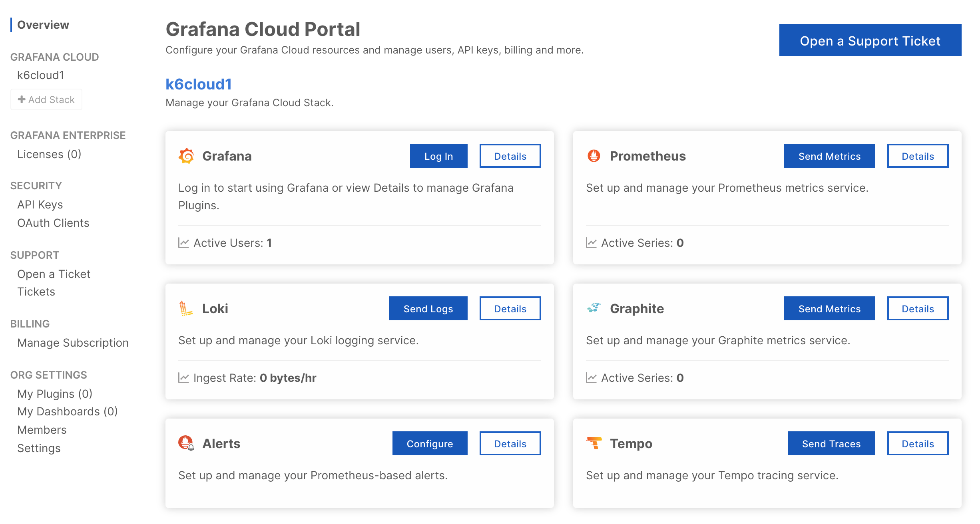Log In to Grafana
This screenshot has height=524, width=980.
point(438,156)
